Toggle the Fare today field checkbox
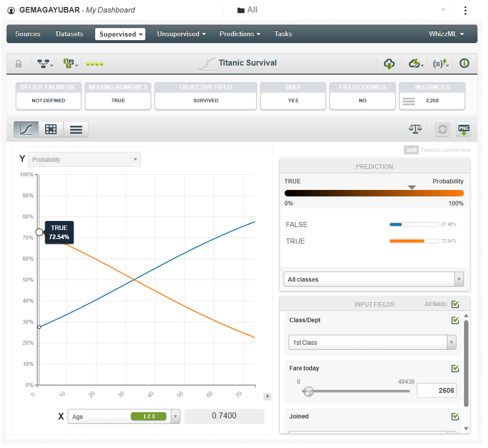The height and width of the screenshot is (448, 488). 455,368
